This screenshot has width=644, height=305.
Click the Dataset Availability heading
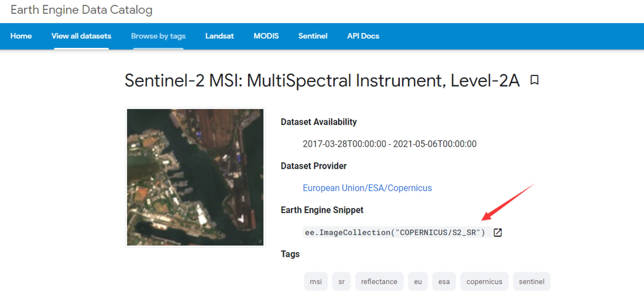[318, 122]
